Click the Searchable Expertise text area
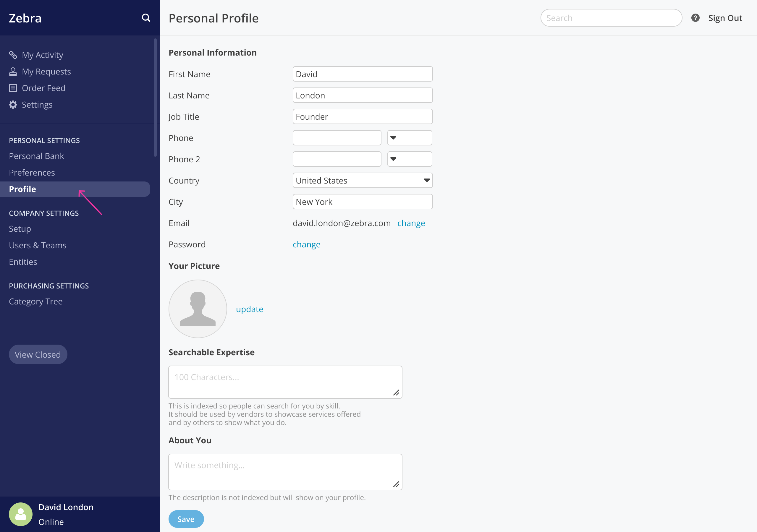757x532 pixels. click(285, 382)
